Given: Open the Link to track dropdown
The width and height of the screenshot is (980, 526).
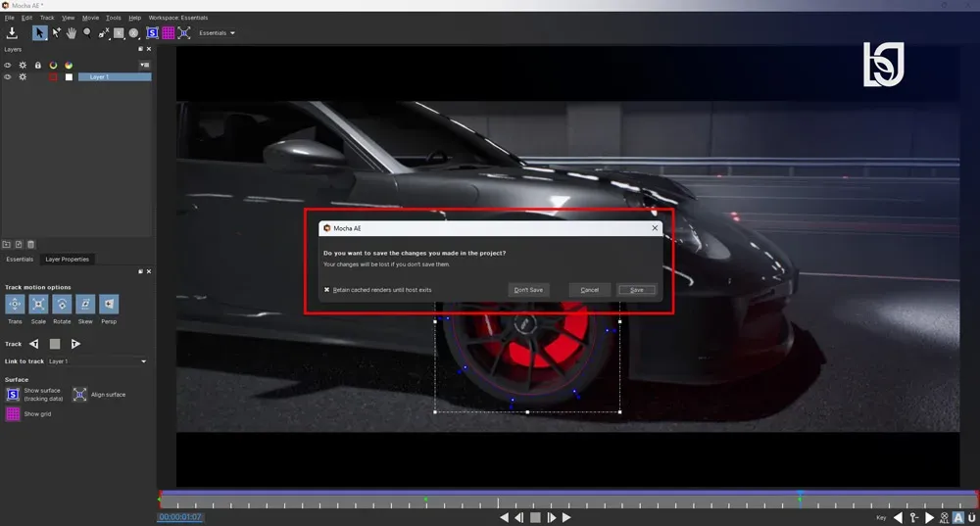Looking at the screenshot, I should pyautogui.click(x=97, y=361).
